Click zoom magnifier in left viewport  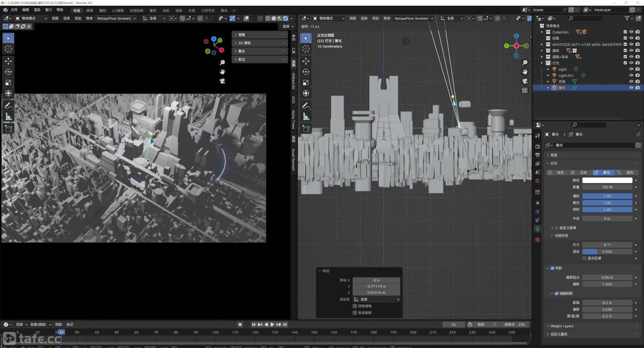(222, 62)
